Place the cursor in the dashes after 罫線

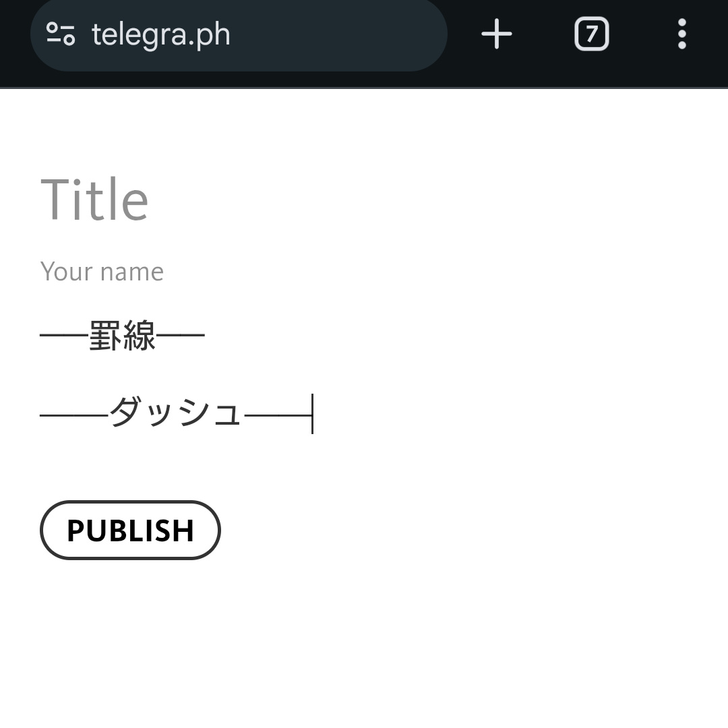point(180,336)
